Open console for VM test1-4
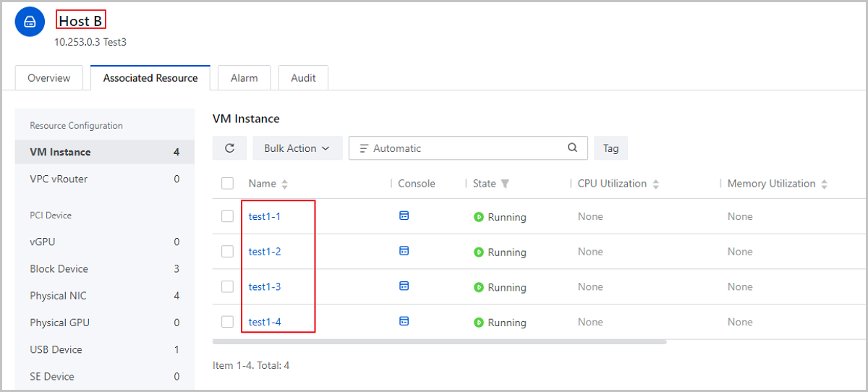Image resolution: width=868 pixels, height=392 pixels. 404,321
